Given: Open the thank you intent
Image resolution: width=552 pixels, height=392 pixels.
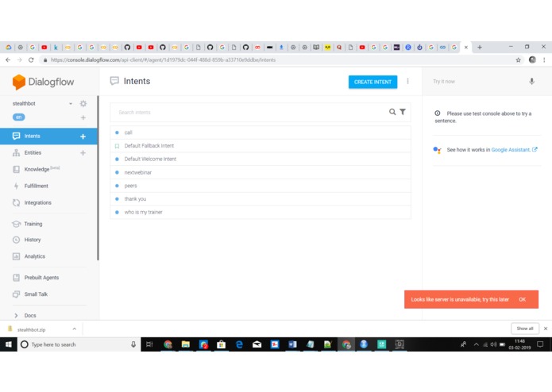Looking at the screenshot, I should (x=261, y=199).
